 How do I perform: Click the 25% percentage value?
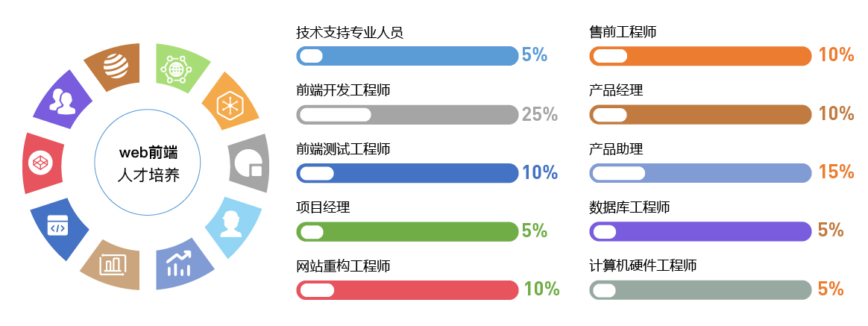click(x=540, y=114)
